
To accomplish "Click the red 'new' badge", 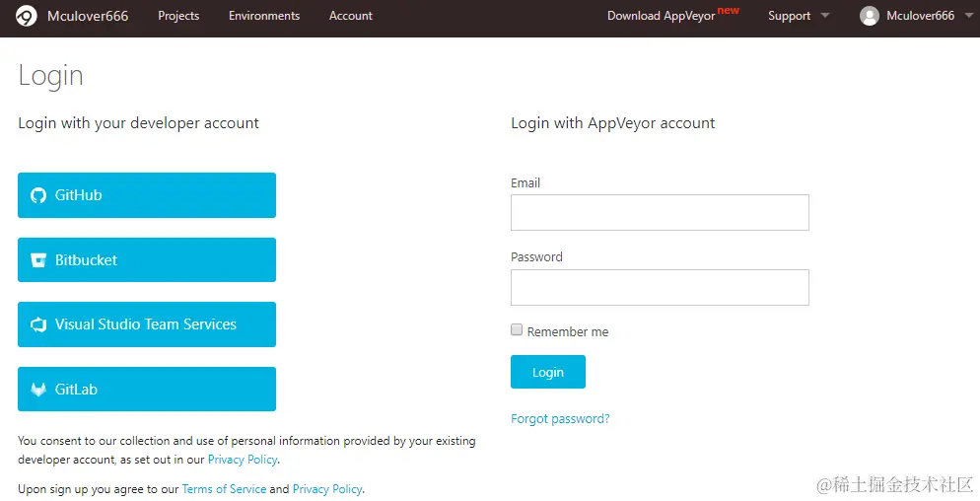I will click(729, 10).
